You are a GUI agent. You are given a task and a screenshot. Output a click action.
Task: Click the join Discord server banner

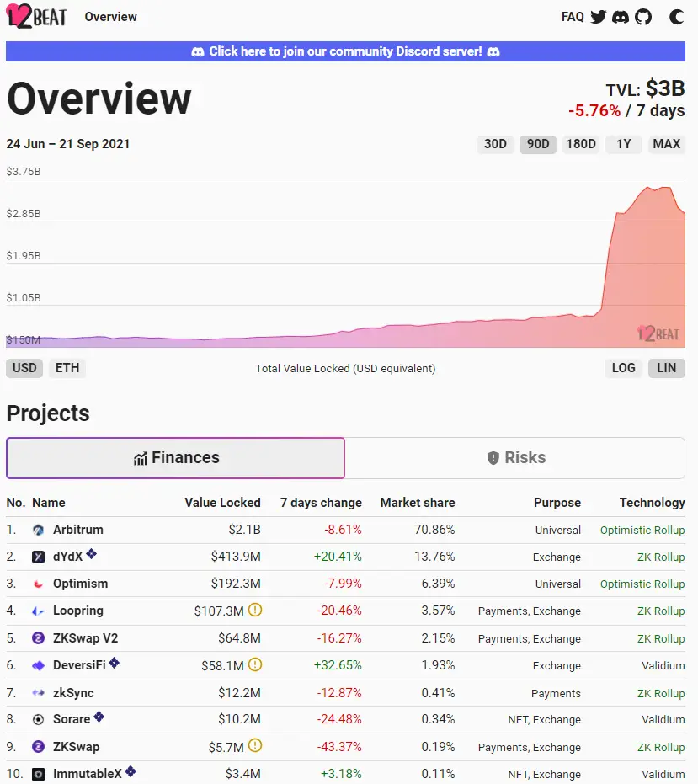tap(345, 51)
